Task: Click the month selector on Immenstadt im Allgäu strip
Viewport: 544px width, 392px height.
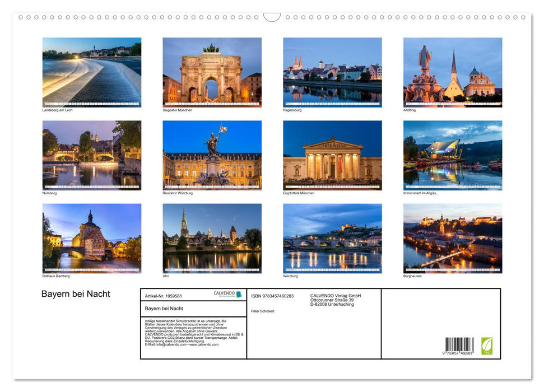Action: pos(410,188)
